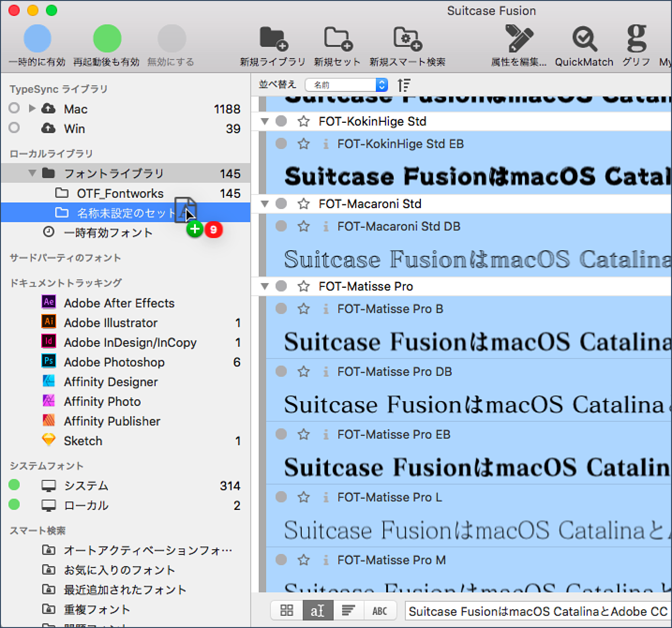672x628 pixels.
Task: Open the グリフ glyph viewer
Action: pyautogui.click(x=636, y=38)
